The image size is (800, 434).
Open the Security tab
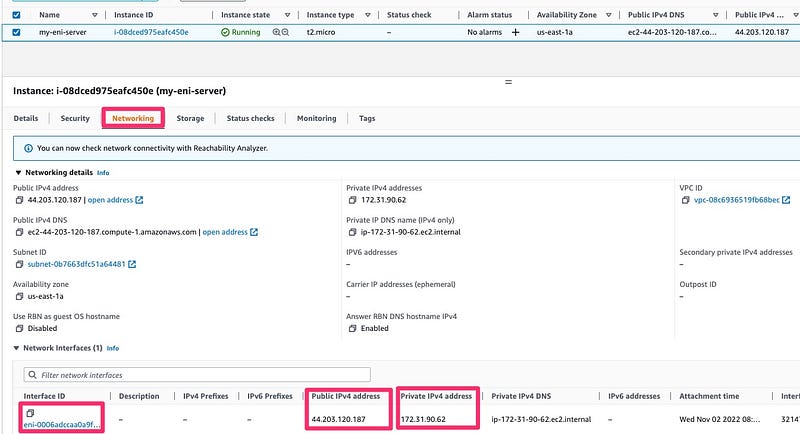(75, 118)
